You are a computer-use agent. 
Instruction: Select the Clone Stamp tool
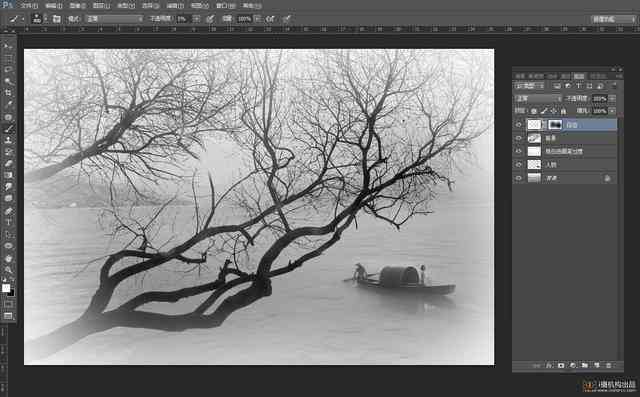tap(8, 140)
